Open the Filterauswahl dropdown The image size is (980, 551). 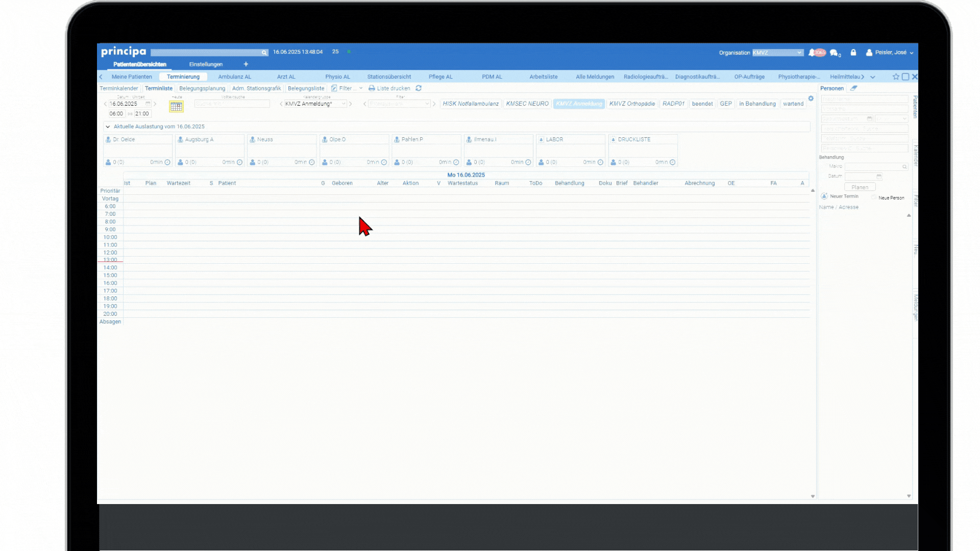point(400,104)
